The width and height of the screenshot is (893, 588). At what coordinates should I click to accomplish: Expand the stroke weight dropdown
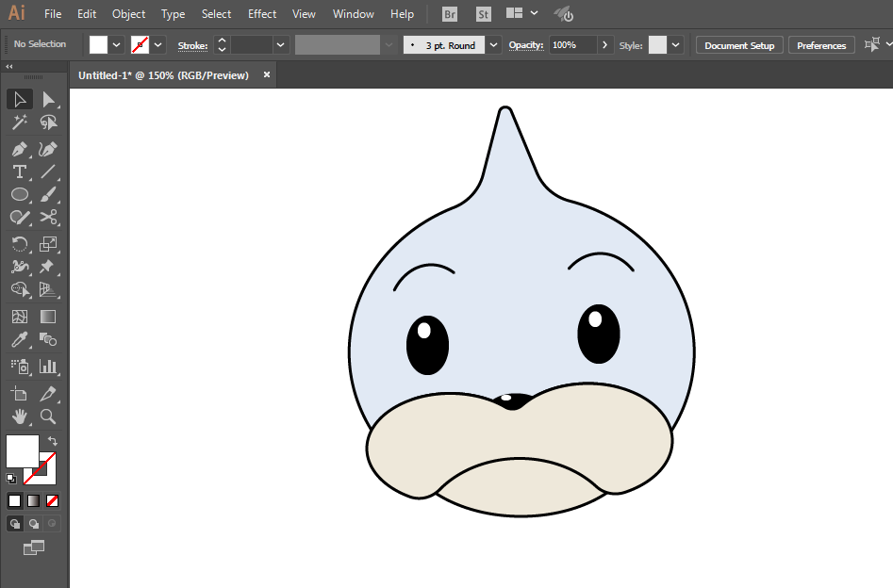[281, 45]
